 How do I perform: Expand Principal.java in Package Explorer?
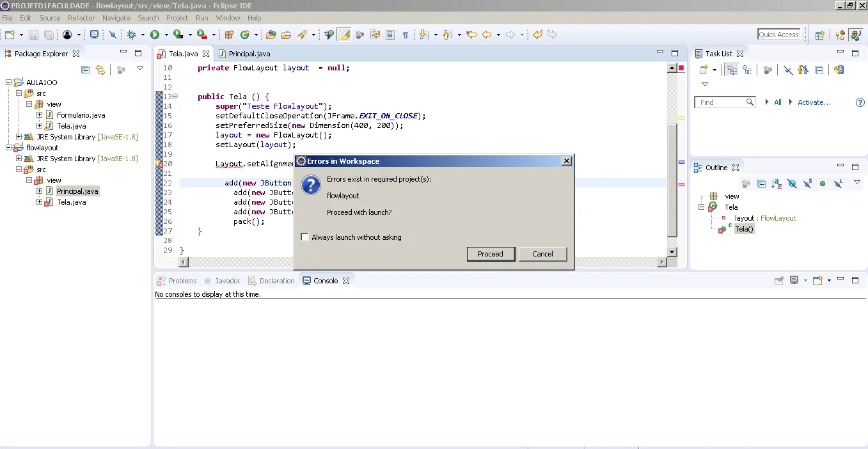[40, 191]
